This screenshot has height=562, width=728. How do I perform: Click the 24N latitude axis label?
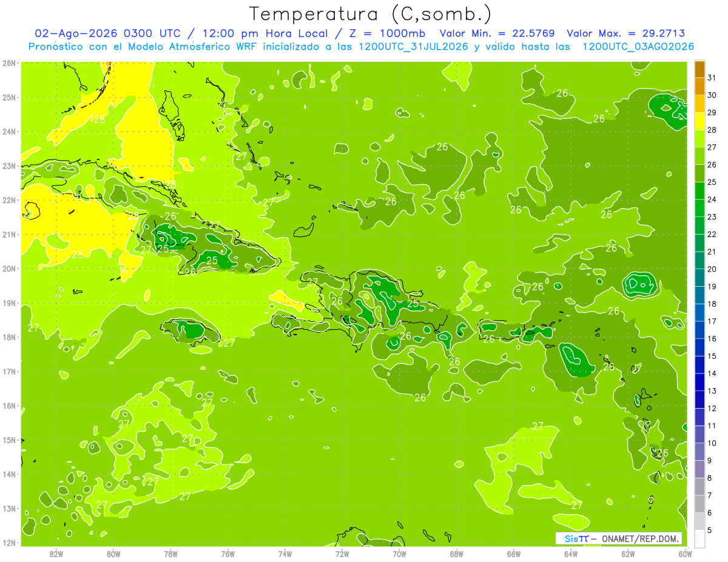coord(9,132)
